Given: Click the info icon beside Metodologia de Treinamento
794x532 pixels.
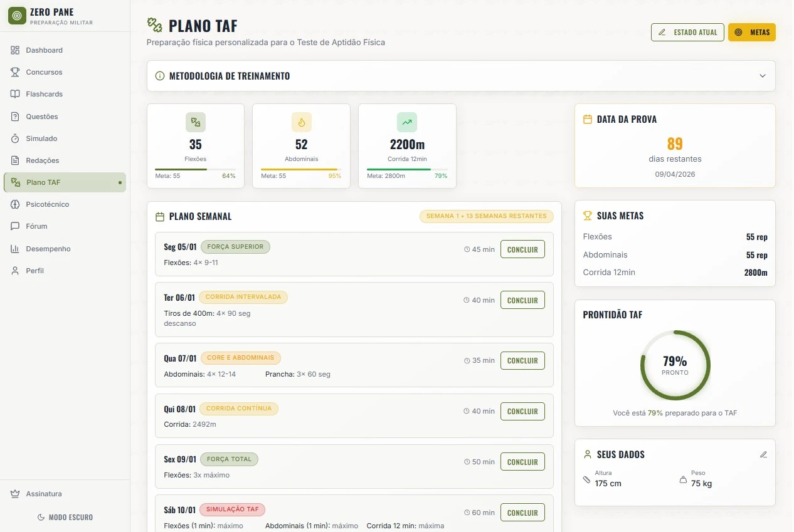Looking at the screenshot, I should (x=159, y=76).
